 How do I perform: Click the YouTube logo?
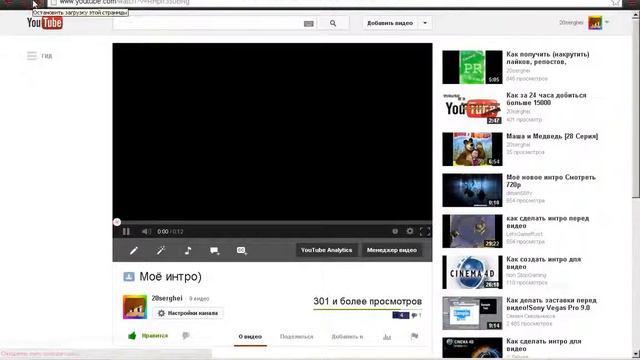click(x=44, y=23)
